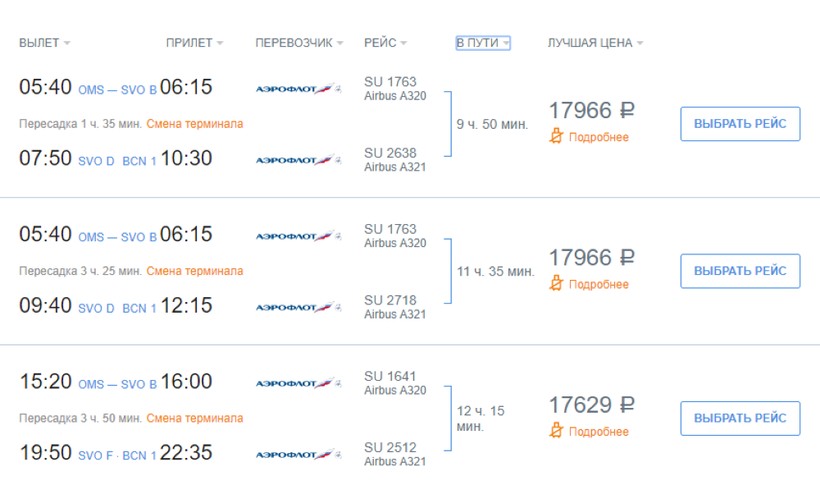The image size is (820, 485).
Task: Click Aeroflot logo beside flight SU 2512
Action: tap(298, 454)
